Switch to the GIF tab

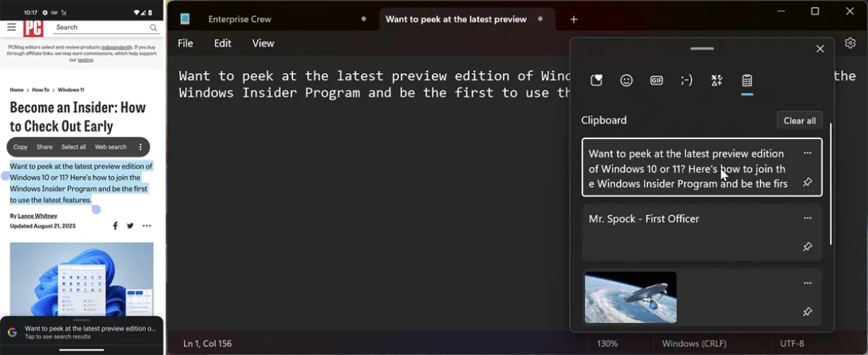[657, 81]
